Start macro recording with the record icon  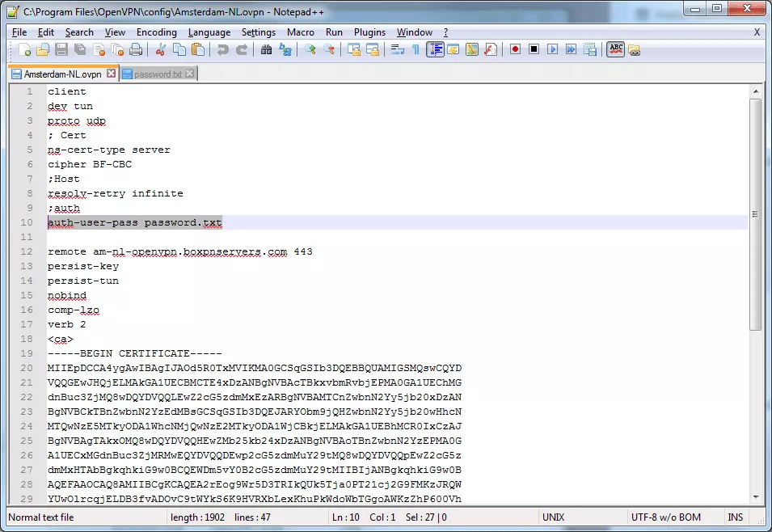click(x=515, y=49)
